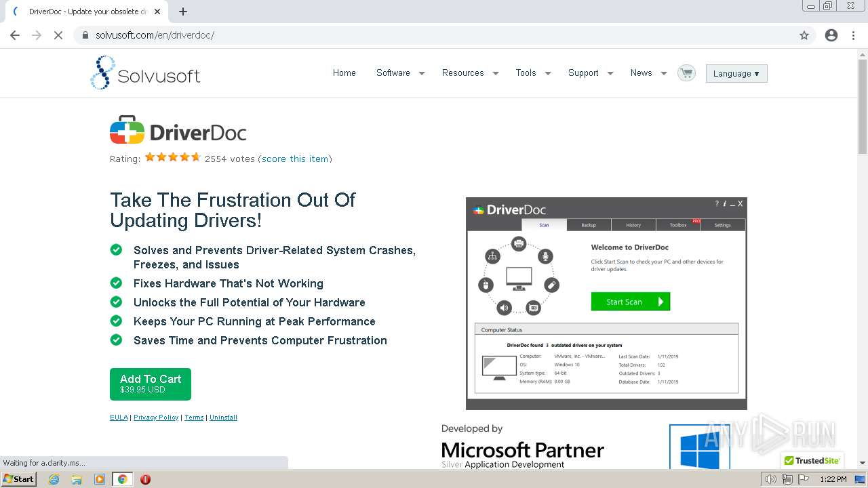
Task: Click the 'score this item' link
Action: [295, 159]
